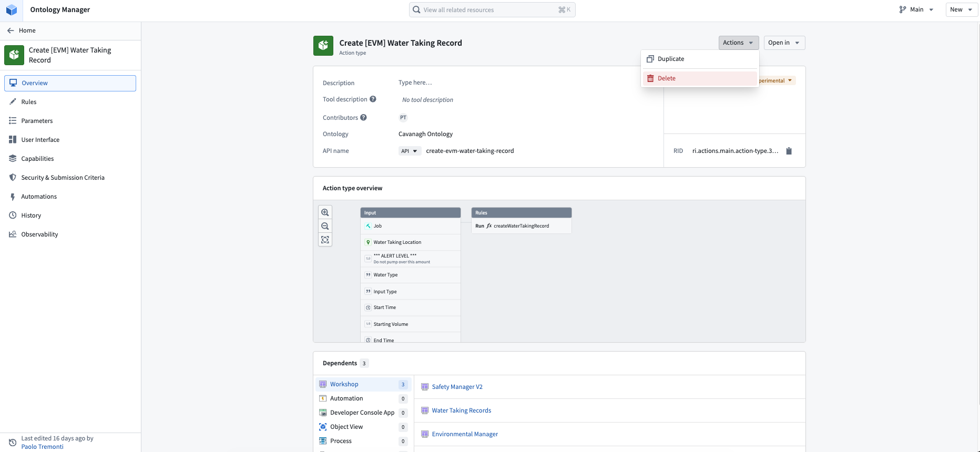
Task: Expand the New dropdown button
Action: (962, 9)
